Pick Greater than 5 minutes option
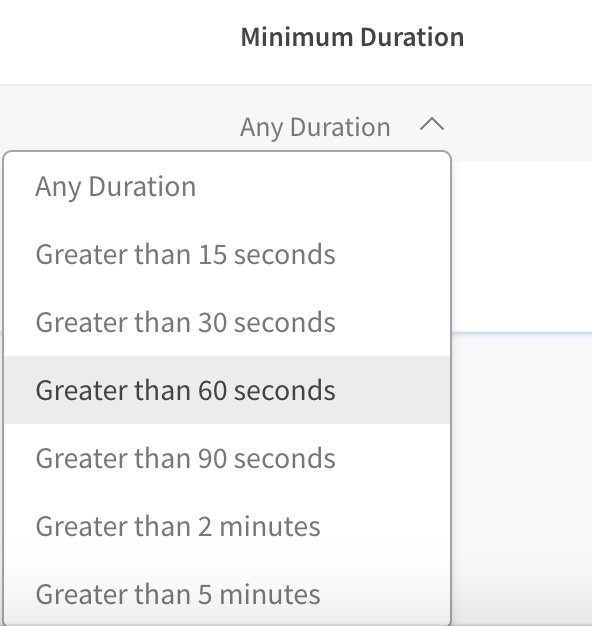Image resolution: width=592 pixels, height=626 pixels. point(227,594)
